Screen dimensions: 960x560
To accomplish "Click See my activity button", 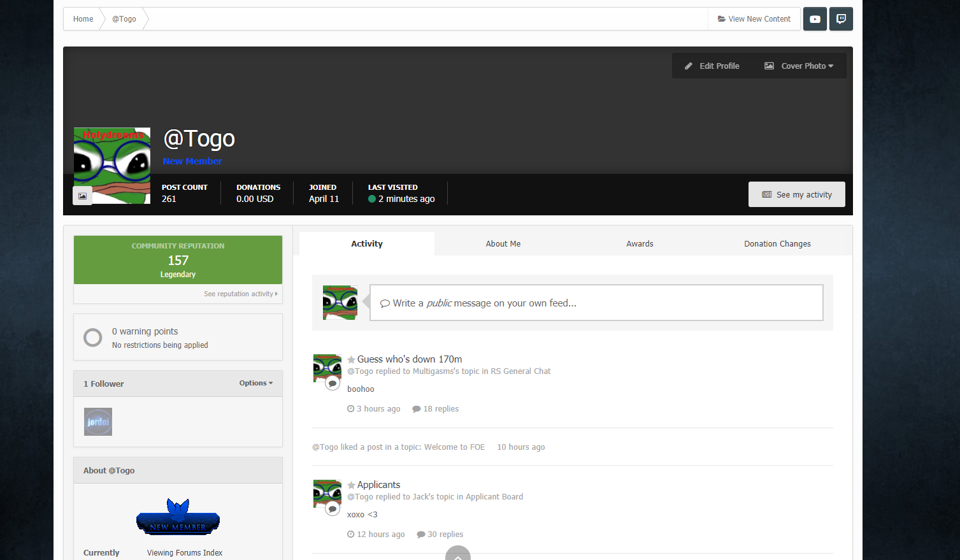I will (x=797, y=194).
